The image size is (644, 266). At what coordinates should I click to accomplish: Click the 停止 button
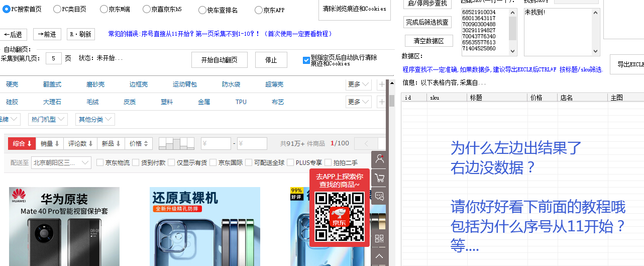[x=271, y=60]
